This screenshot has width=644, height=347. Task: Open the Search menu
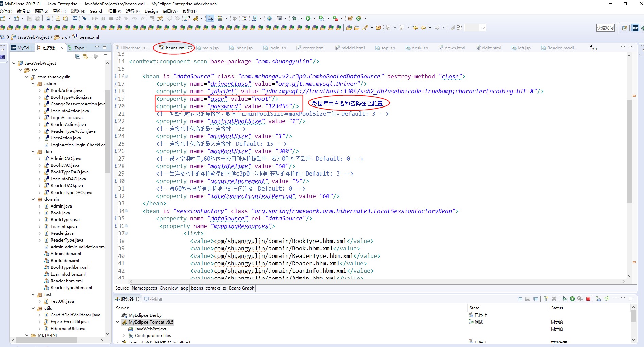(97, 11)
